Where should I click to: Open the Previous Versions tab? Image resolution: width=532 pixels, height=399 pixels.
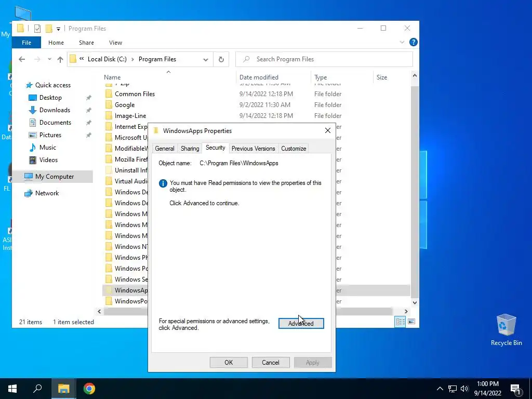253,148
